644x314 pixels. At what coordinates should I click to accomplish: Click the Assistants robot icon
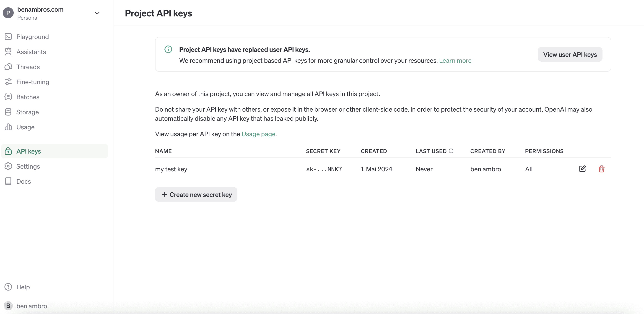pyautogui.click(x=8, y=52)
